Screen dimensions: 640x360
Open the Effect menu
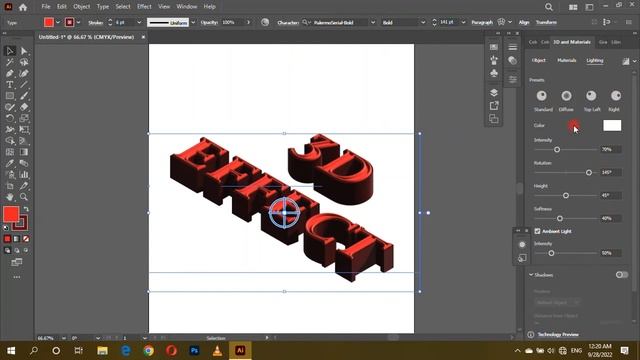pos(144,7)
